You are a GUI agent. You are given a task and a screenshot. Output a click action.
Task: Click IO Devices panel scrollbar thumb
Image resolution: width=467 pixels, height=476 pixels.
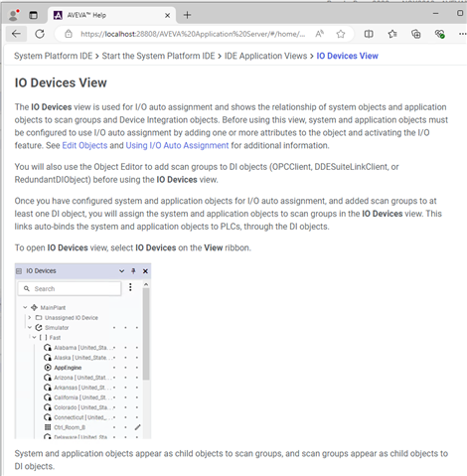146,334
